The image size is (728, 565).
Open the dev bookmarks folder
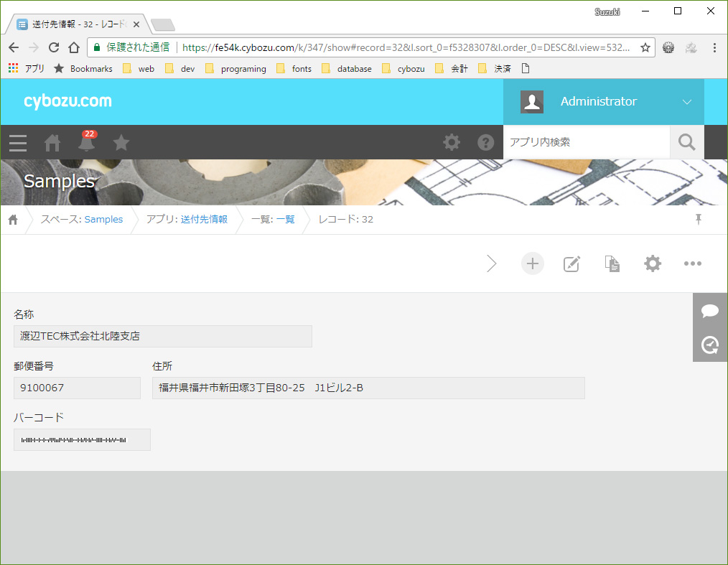point(180,69)
